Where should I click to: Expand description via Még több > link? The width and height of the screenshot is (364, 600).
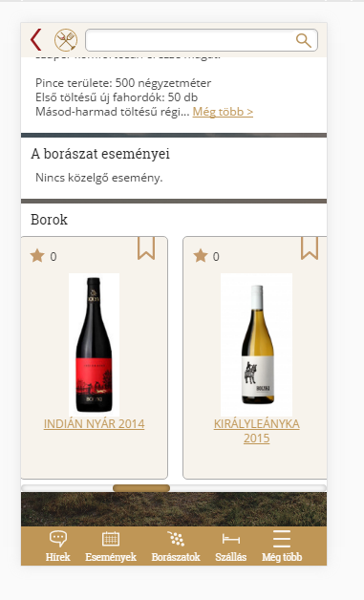(x=223, y=112)
